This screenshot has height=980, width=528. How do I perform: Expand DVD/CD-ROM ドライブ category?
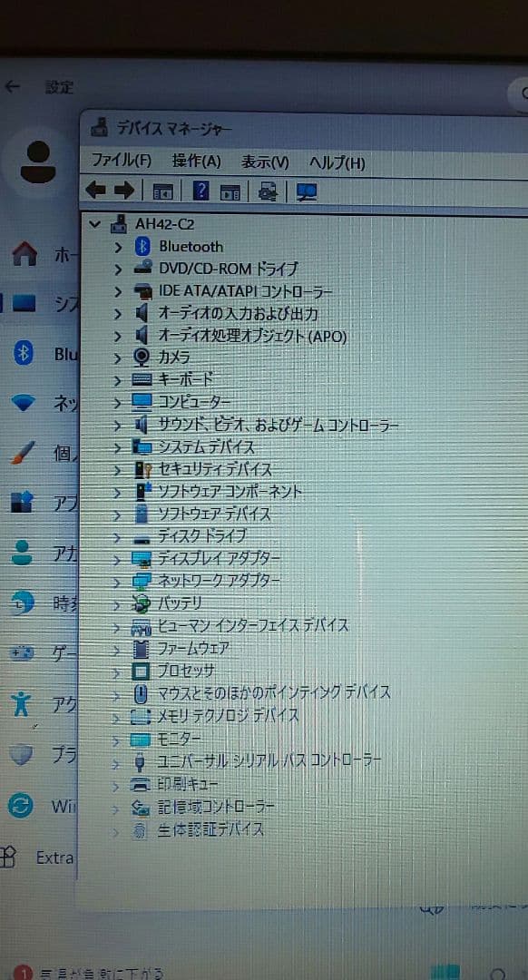pyautogui.click(x=117, y=269)
